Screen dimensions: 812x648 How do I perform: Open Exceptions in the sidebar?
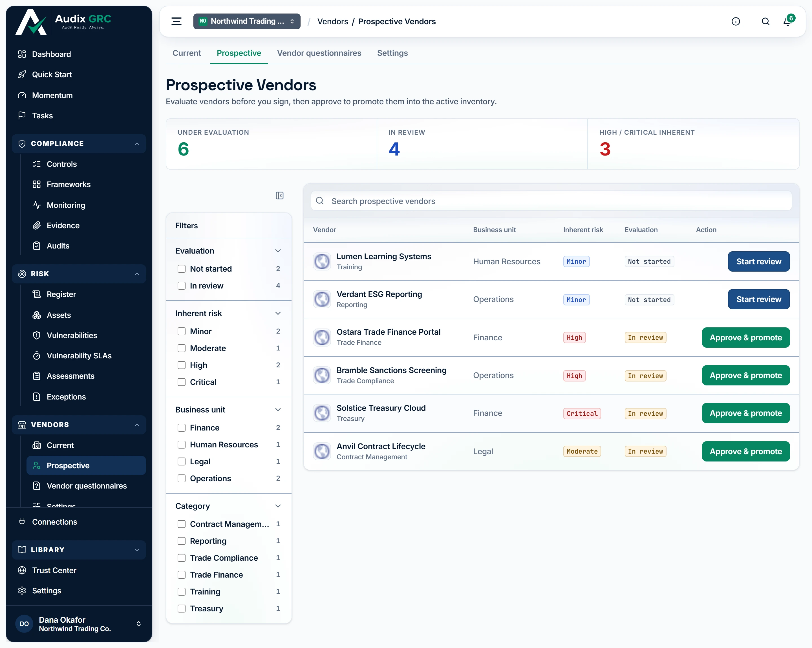(86, 397)
